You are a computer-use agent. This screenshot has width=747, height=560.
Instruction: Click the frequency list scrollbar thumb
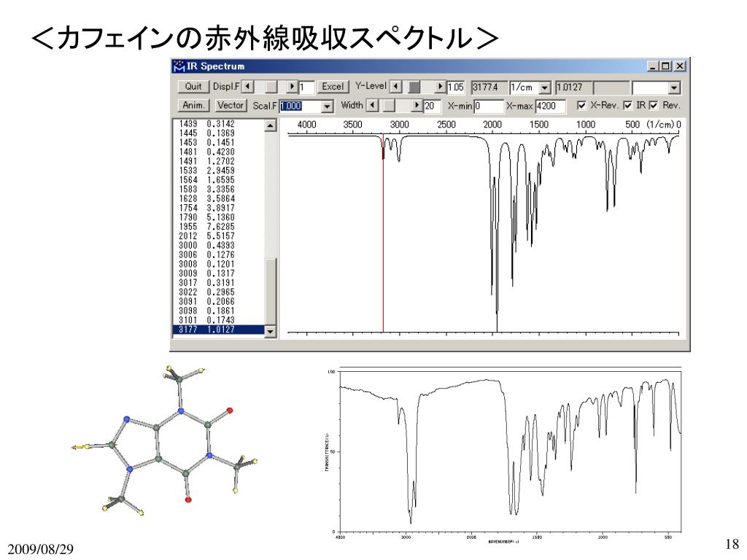270,292
